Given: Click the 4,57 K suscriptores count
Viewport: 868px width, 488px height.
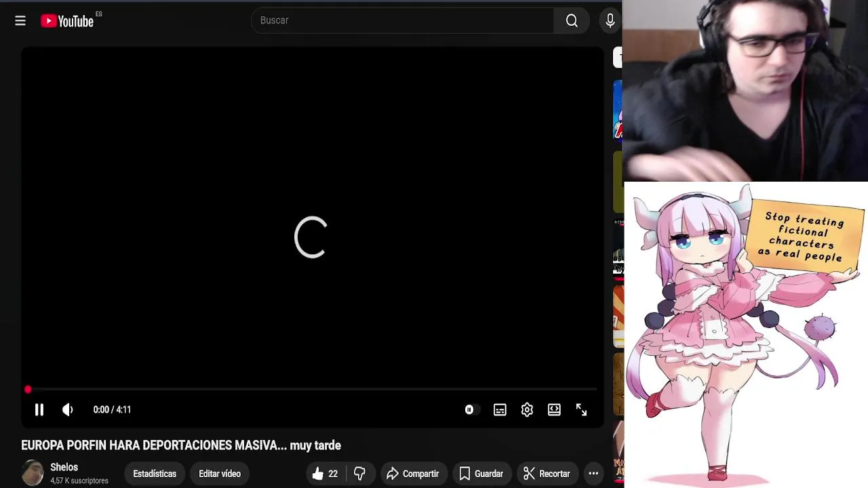Looking at the screenshot, I should point(79,481).
